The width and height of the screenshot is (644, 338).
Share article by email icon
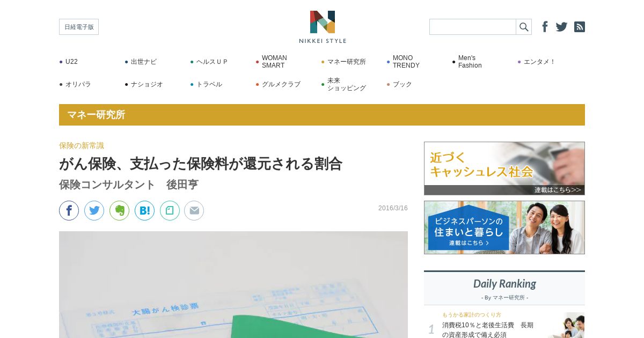194,210
